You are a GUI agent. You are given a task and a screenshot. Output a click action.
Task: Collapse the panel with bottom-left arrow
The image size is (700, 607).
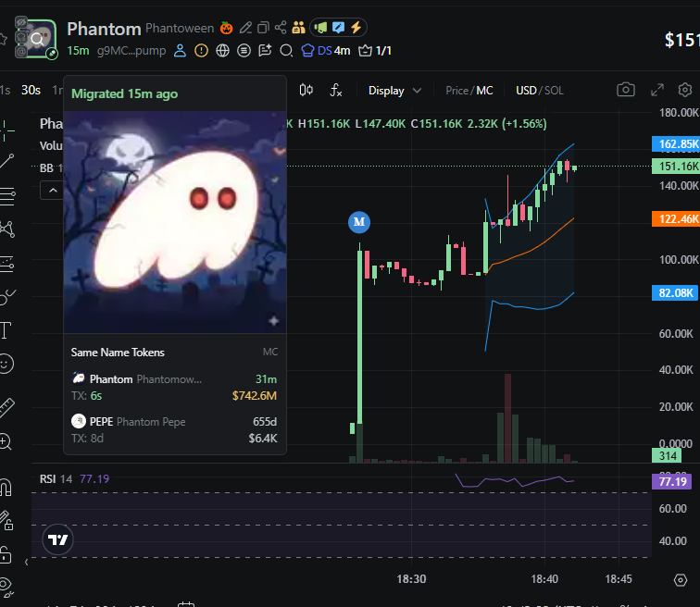coord(26,562)
